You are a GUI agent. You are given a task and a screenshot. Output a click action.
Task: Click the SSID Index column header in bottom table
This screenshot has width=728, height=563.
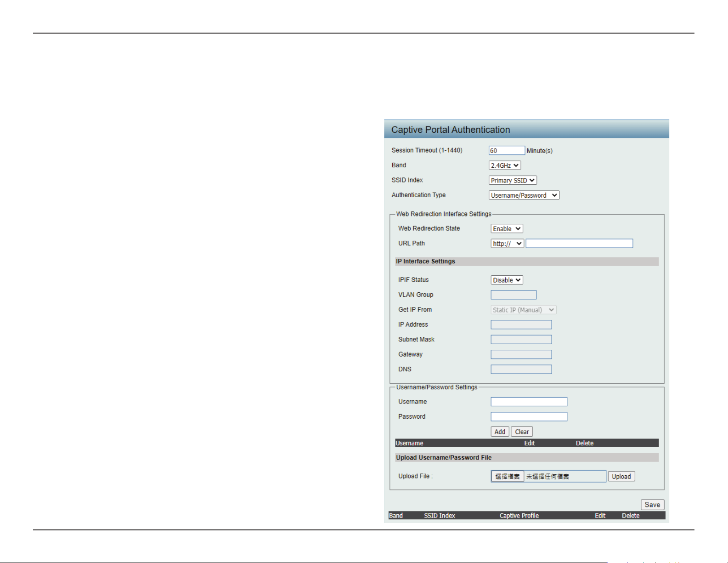440,516
